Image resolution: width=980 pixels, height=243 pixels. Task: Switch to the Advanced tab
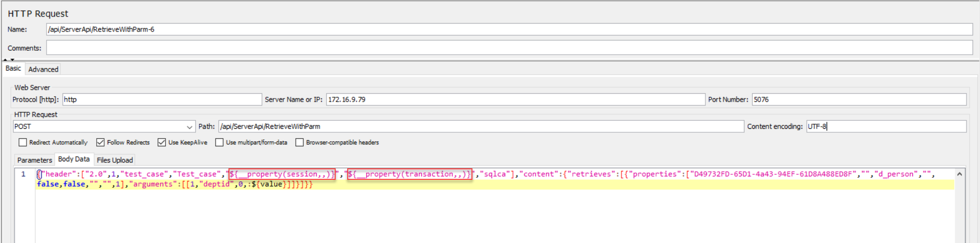click(x=43, y=69)
